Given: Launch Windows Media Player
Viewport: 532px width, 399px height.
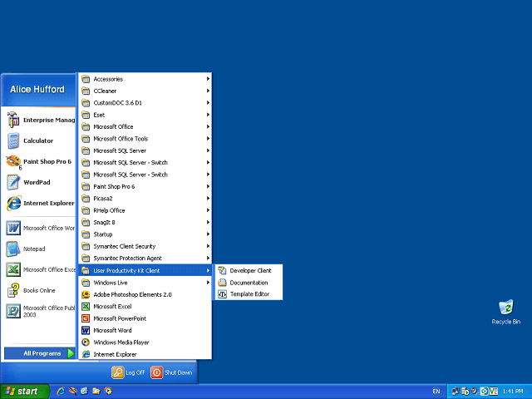Looking at the screenshot, I should tap(145, 342).
